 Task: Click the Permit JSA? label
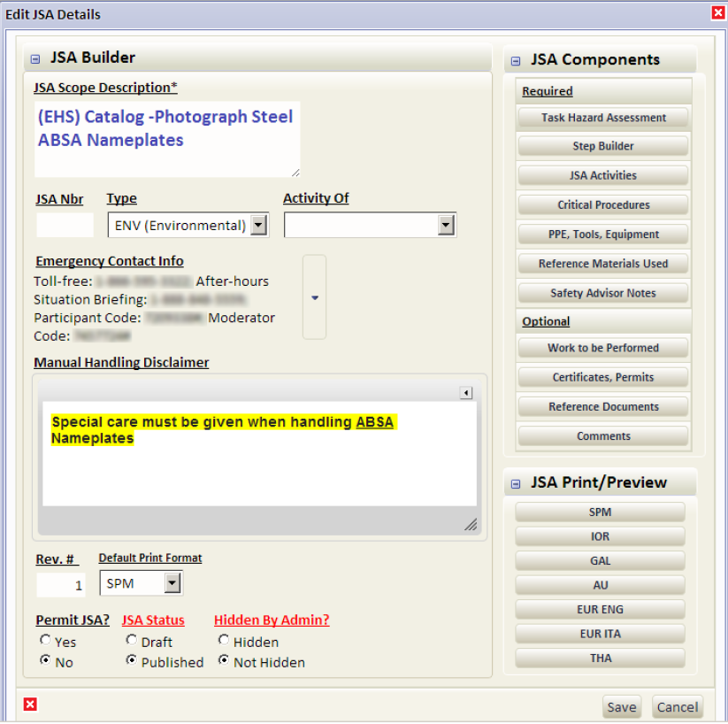(x=73, y=620)
